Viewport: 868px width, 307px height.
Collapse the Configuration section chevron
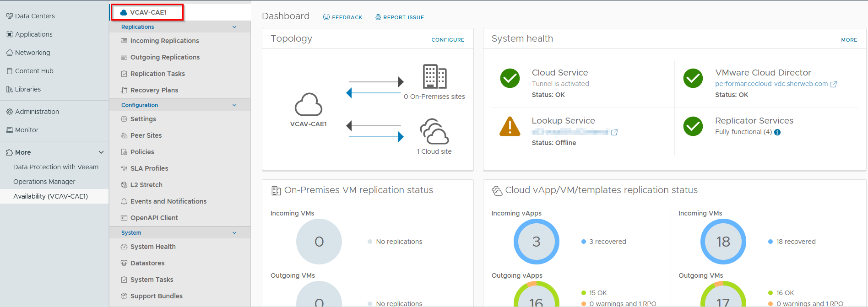[234, 105]
